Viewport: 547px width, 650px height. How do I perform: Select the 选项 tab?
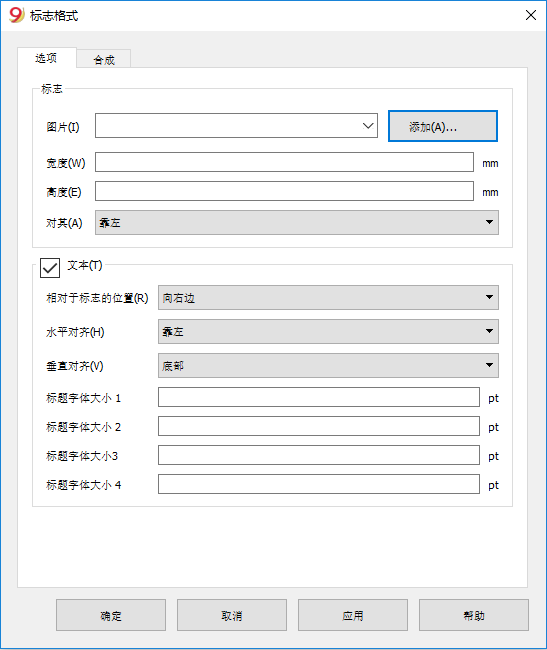point(46,58)
